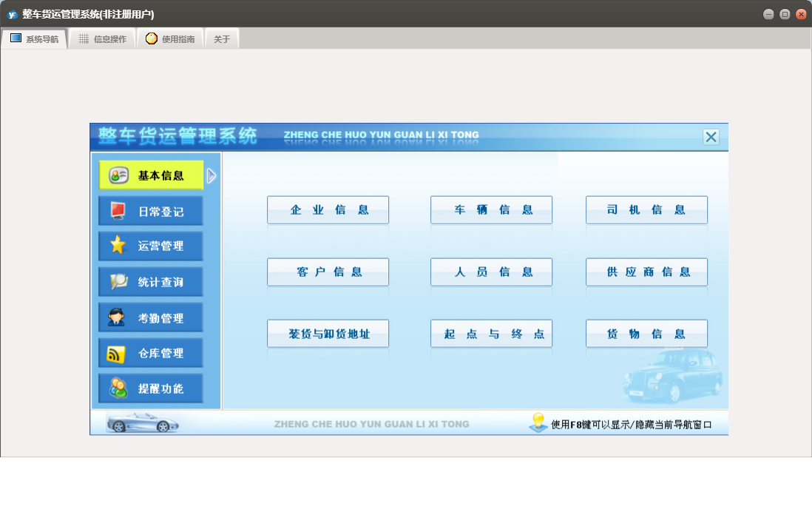Screen dimensions: 812x532
Task: Switch to the 信息操作 tab
Action: tap(103, 39)
